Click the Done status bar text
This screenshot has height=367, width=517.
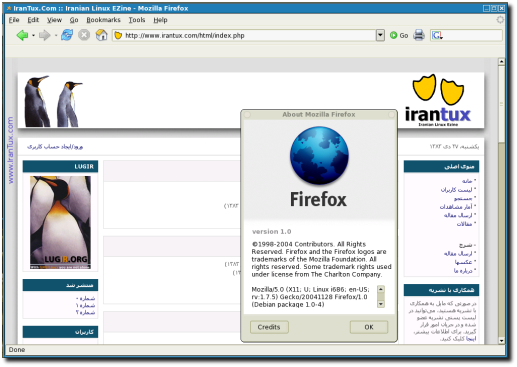(x=17, y=350)
